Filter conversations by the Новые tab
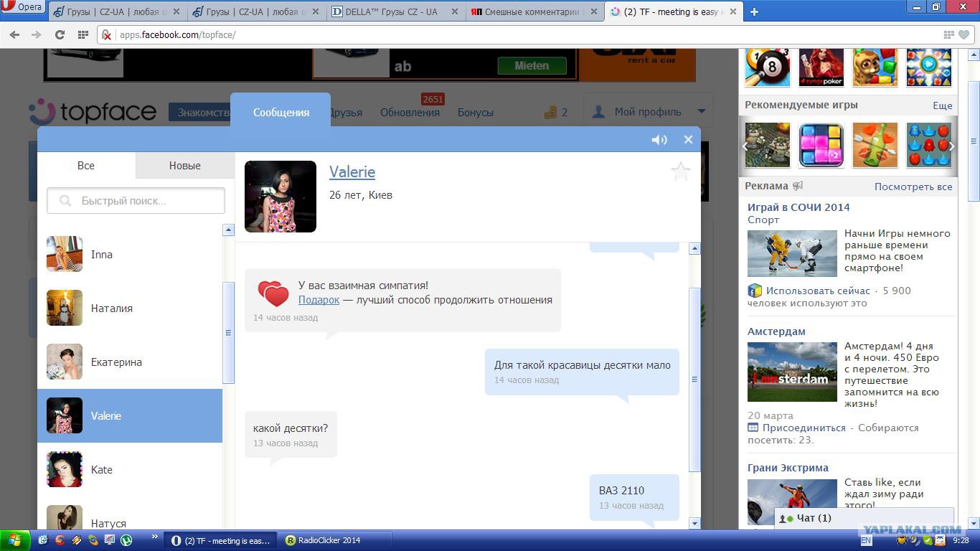Viewport: 980px width, 551px height. pyautogui.click(x=185, y=165)
